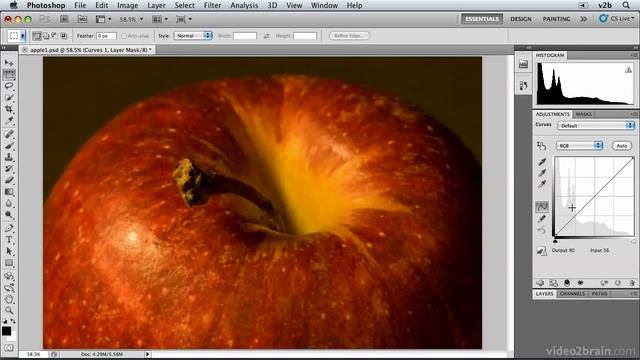The image size is (640, 360).
Task: Select the 3D Object Rotate tool
Action: tap(9, 276)
